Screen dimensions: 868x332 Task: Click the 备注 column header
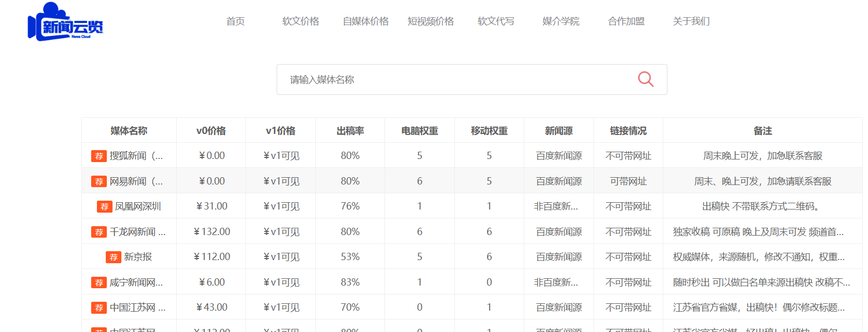point(763,131)
